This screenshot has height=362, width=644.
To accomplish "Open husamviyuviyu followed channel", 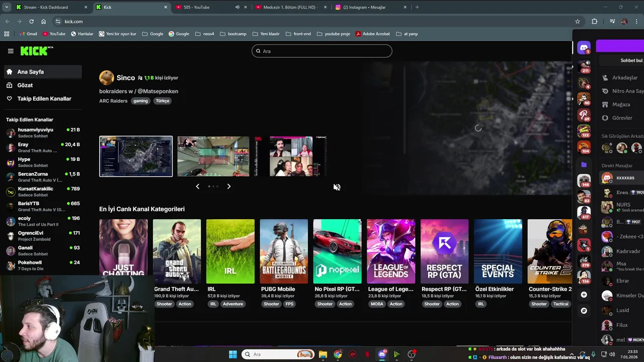I will (43, 133).
